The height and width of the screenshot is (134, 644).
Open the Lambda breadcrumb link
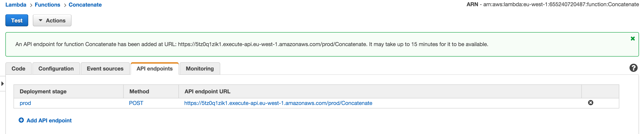16,4
